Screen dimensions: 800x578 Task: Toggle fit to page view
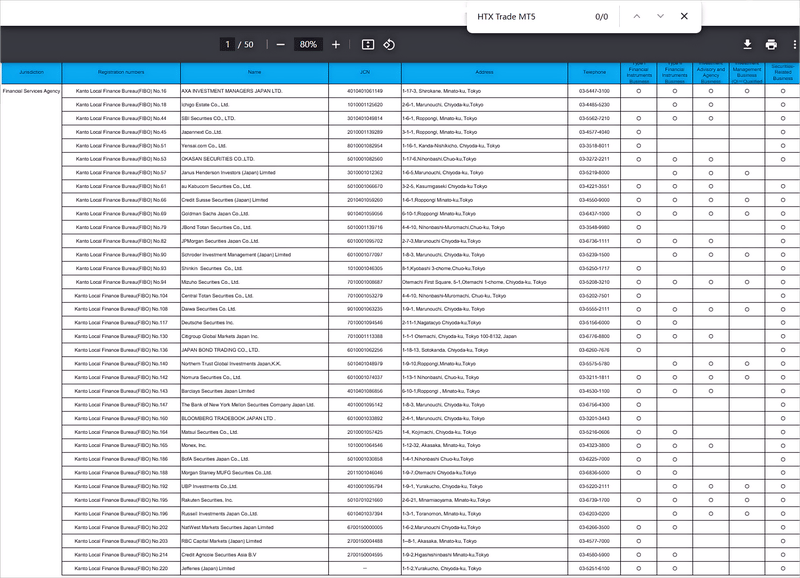pyautogui.click(x=368, y=45)
